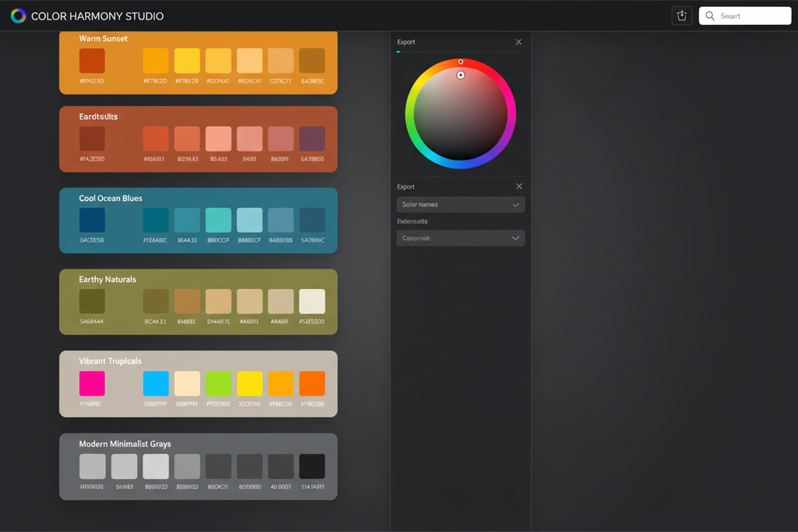798x532 pixels.
Task: Select the Modern Minimalist Grays palette title
Action: point(125,444)
